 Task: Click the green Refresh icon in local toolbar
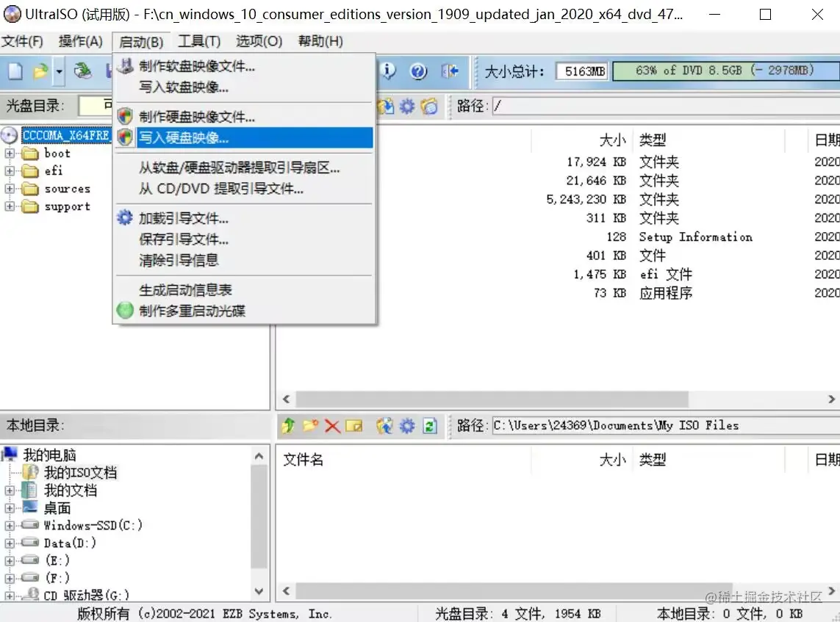pos(430,426)
